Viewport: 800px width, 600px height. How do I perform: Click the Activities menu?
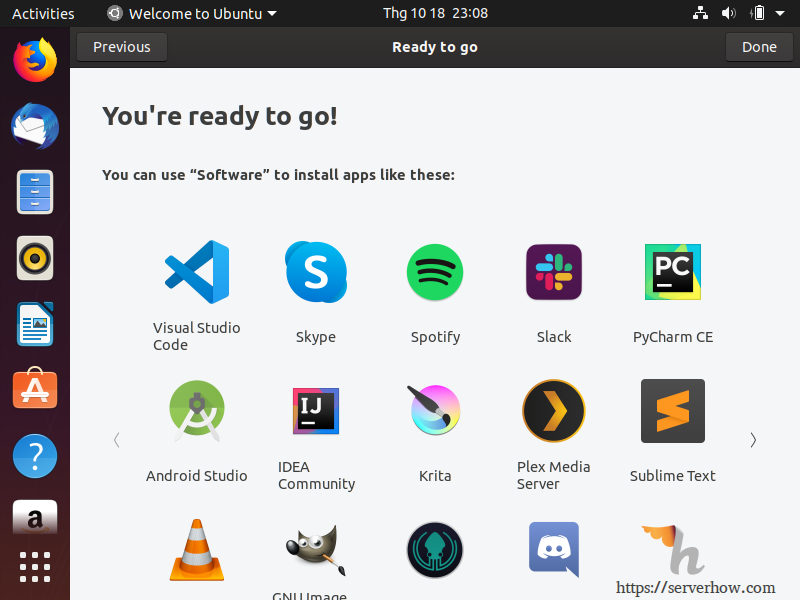click(43, 13)
